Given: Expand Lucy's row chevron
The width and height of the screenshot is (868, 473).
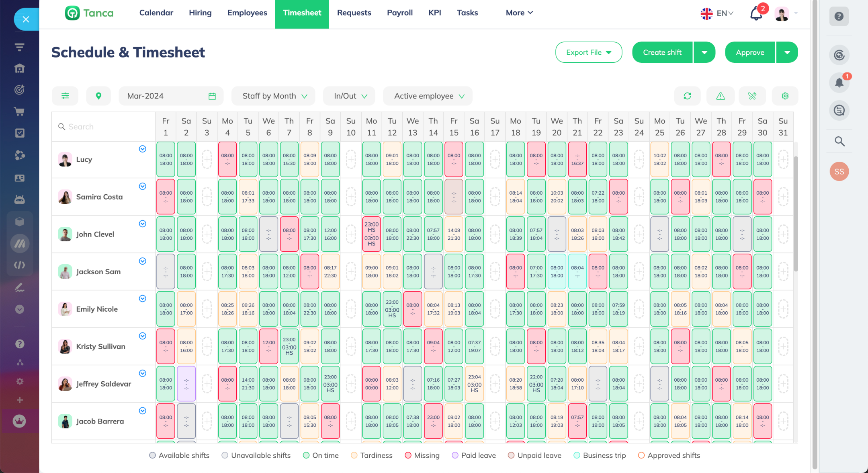Looking at the screenshot, I should click(x=142, y=149).
